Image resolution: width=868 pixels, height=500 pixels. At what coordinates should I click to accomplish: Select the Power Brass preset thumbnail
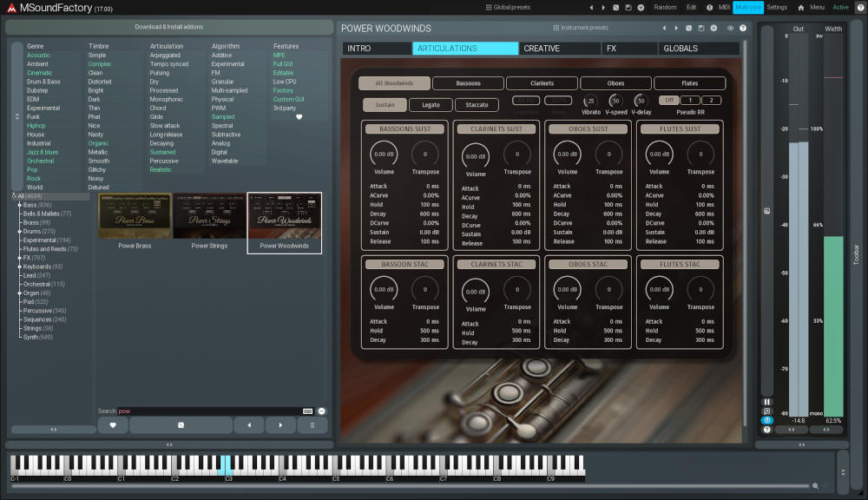tap(135, 217)
